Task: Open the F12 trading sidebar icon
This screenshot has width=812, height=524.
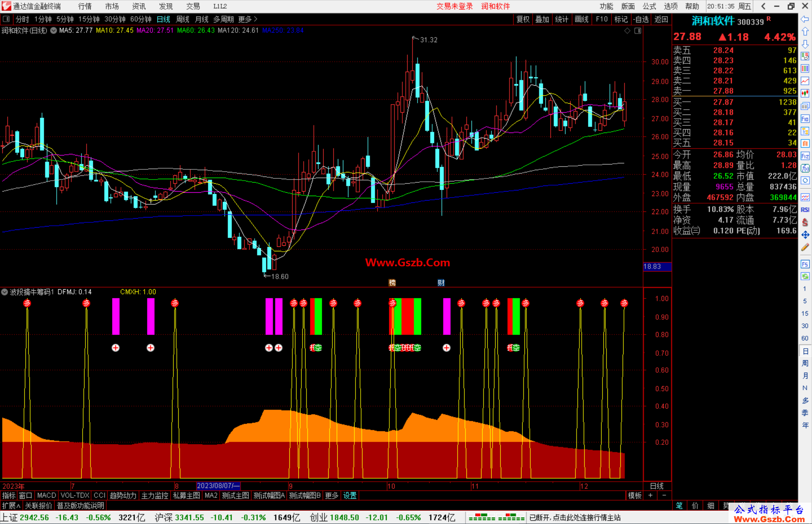Action: click(x=805, y=156)
